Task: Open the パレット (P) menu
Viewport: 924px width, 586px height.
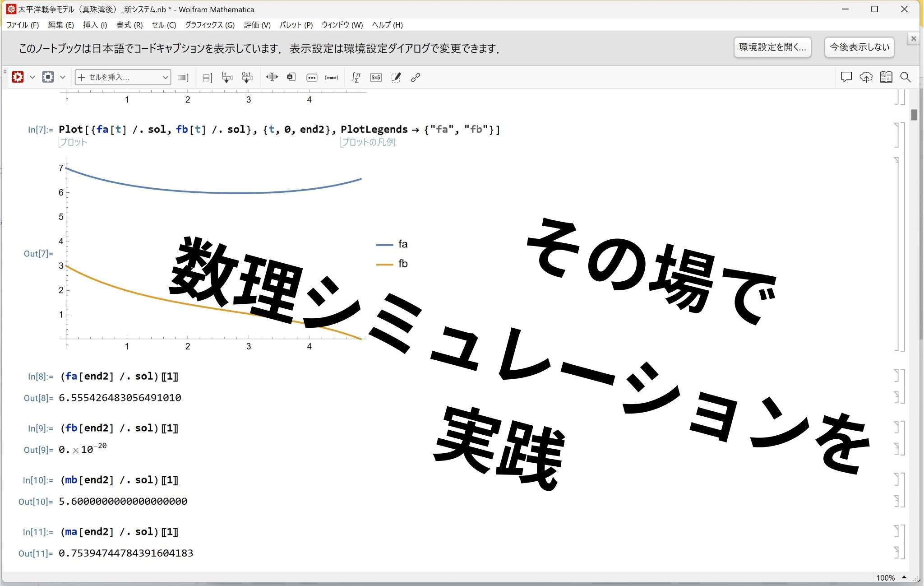Action: tap(296, 25)
